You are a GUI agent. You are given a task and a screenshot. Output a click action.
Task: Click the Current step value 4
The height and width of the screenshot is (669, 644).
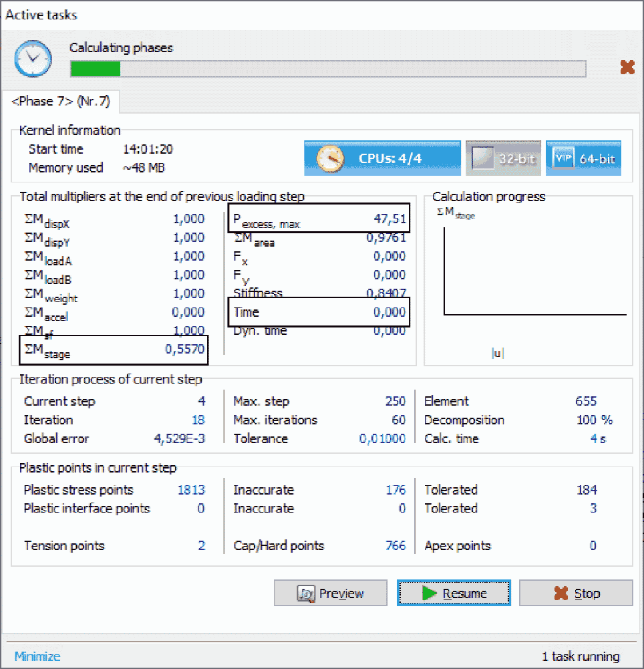click(201, 401)
